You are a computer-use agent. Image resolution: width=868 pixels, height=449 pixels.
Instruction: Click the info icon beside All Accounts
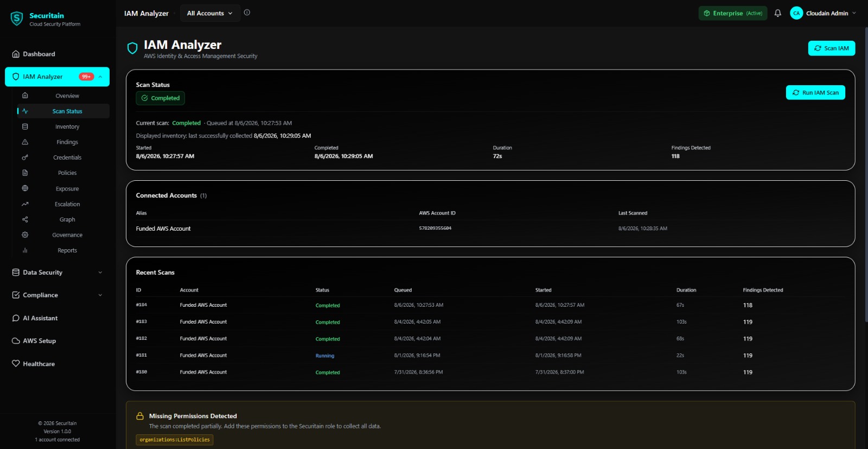(x=247, y=12)
